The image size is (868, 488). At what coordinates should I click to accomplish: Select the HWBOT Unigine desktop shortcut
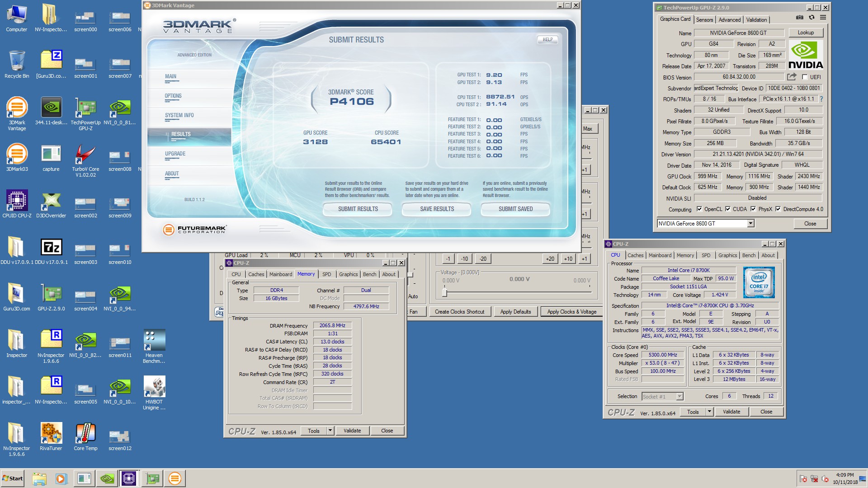(154, 393)
